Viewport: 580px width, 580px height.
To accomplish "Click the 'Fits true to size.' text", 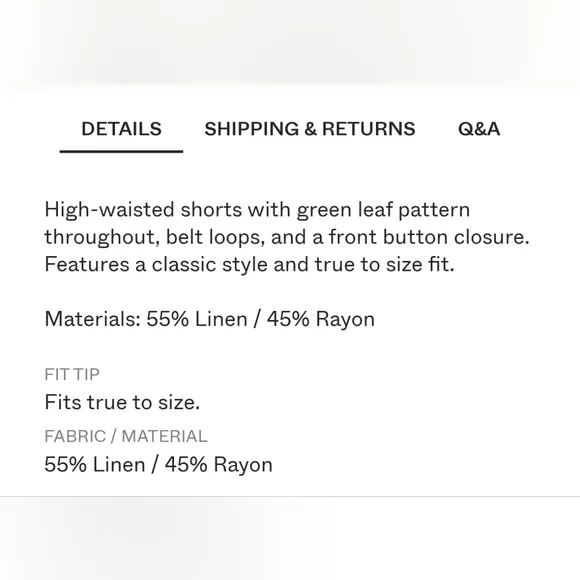I will (x=122, y=402).
